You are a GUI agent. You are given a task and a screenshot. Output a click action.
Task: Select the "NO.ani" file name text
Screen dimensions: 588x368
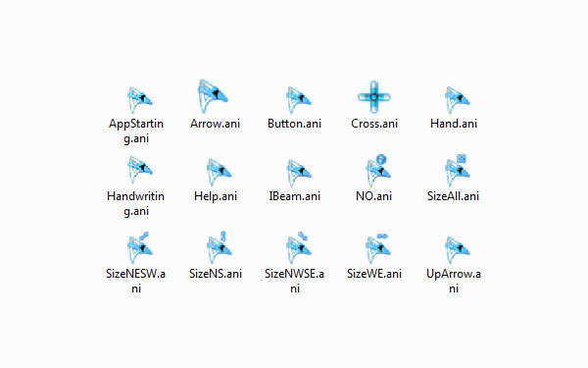click(374, 196)
